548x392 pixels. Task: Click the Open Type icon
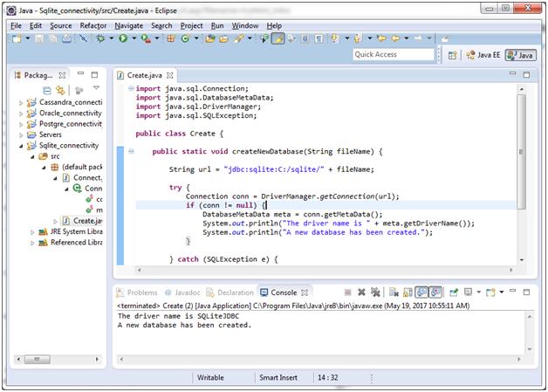tap(210, 38)
